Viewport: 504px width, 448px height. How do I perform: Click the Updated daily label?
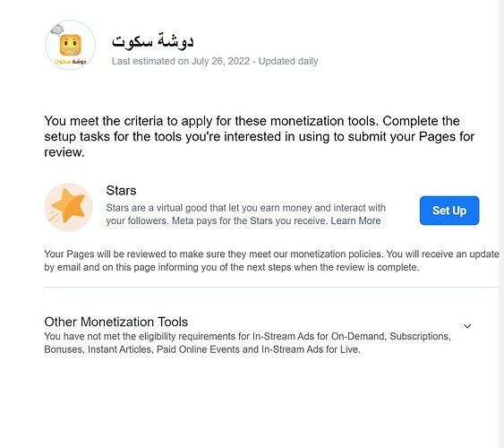pyautogui.click(x=288, y=61)
